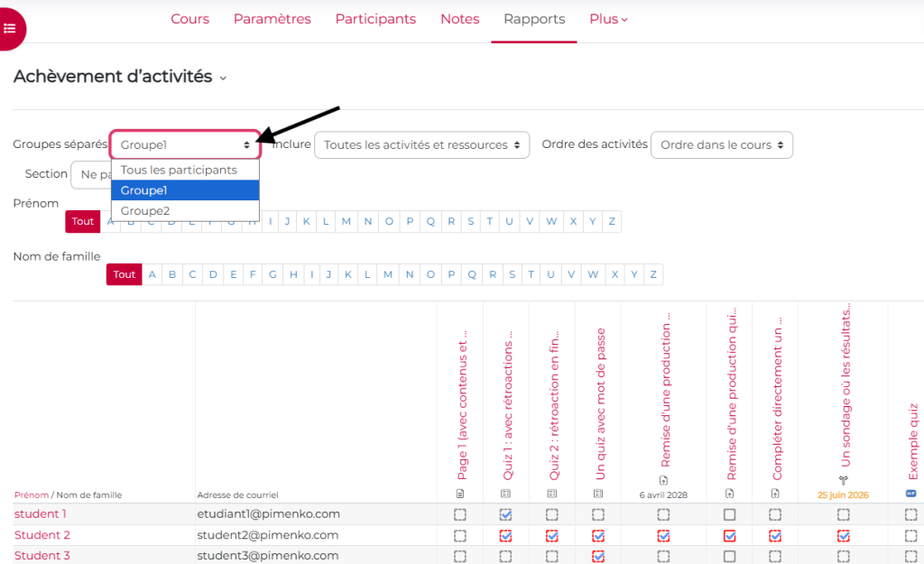The width and height of the screenshot is (924, 564).
Task: Click the H5P icon under Exemple quiz
Action: click(911, 494)
